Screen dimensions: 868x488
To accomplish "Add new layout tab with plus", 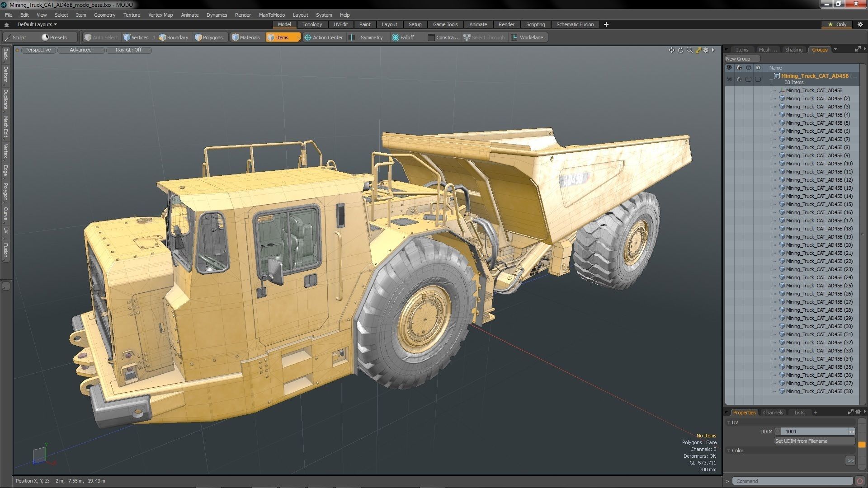I will [x=606, y=24].
